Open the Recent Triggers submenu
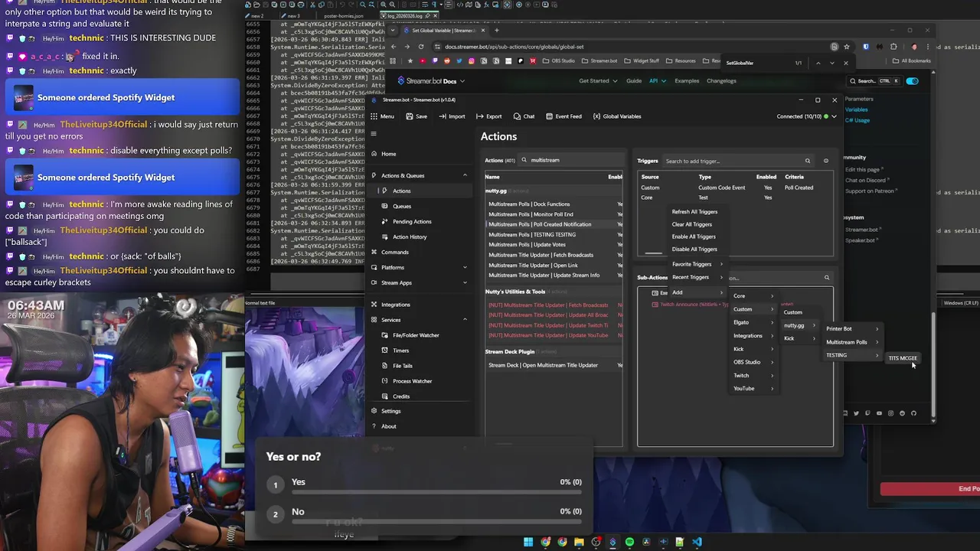Image resolution: width=980 pixels, height=551 pixels. pyautogui.click(x=697, y=277)
